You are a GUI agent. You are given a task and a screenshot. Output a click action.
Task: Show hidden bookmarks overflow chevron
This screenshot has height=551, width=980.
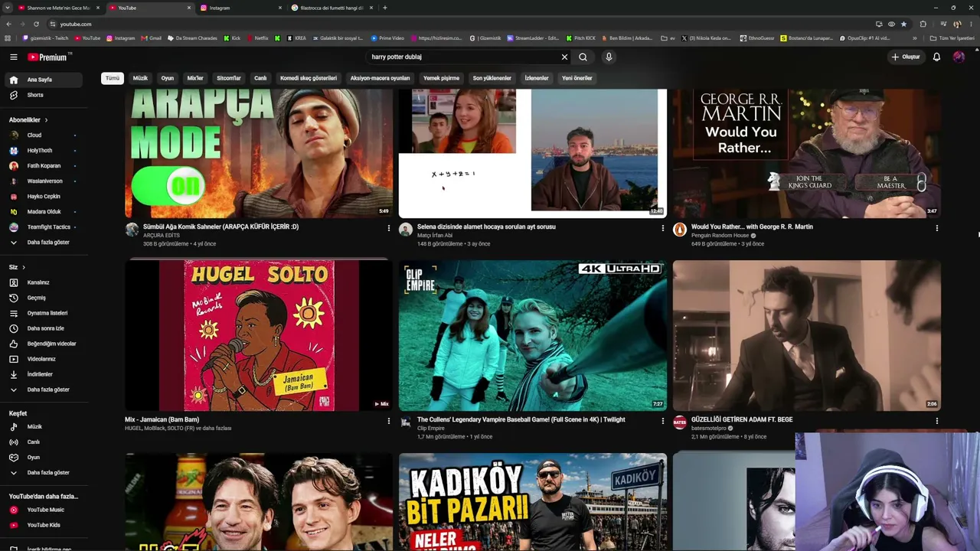coord(914,38)
